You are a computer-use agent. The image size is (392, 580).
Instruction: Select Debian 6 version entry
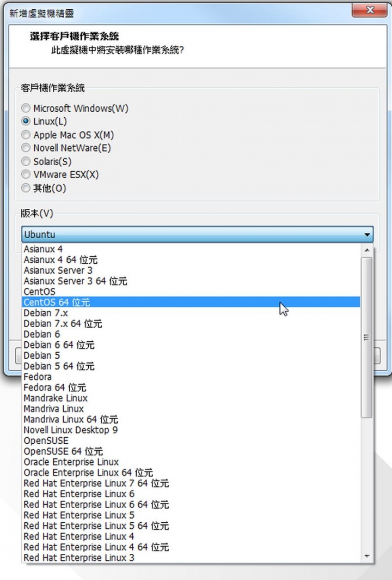pos(191,334)
